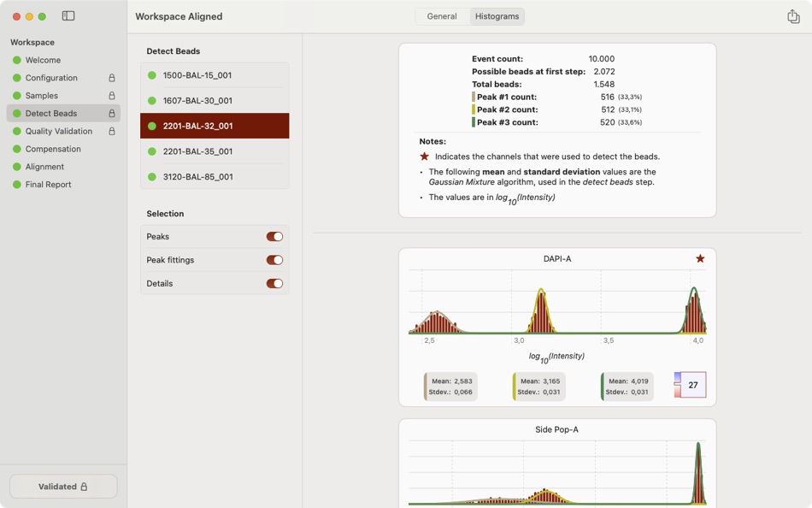Click the middle yellow peak in DAPI-A
Image resolution: width=812 pixels, height=508 pixels.
(541, 311)
